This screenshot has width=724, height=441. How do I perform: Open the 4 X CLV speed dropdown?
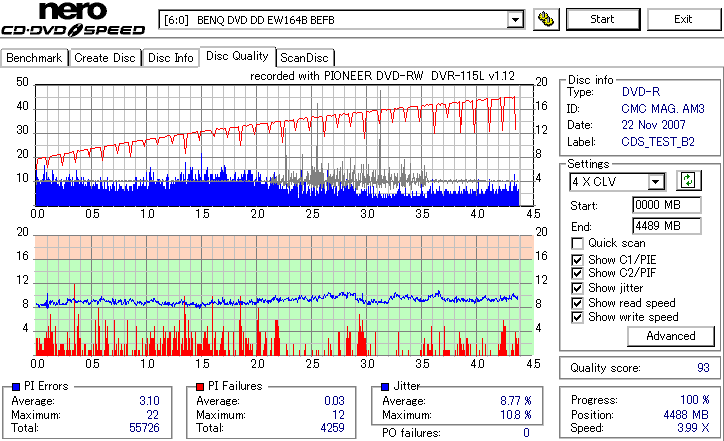[x=656, y=181]
